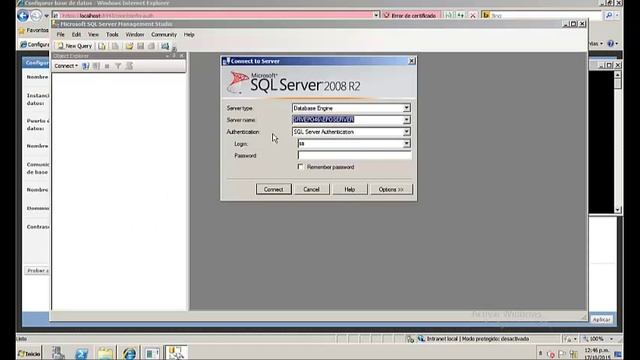Image resolution: width=640 pixels, height=360 pixels.
Task: Open the Window menu in Management Studio
Action: point(135,35)
